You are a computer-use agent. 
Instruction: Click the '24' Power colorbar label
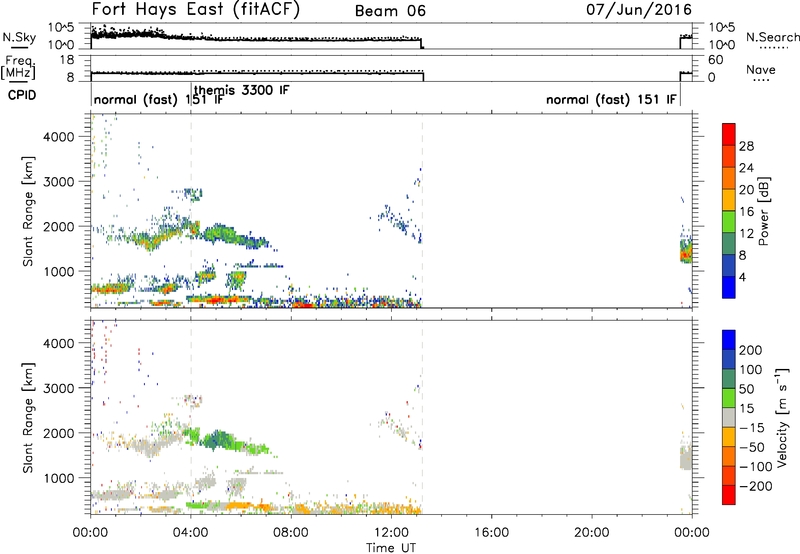[x=746, y=168]
